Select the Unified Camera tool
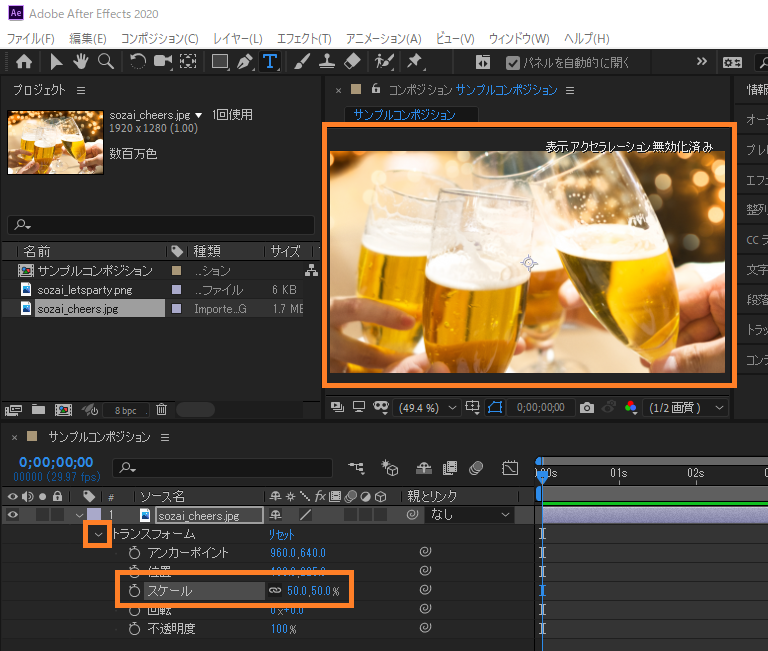768x651 pixels. [163, 62]
